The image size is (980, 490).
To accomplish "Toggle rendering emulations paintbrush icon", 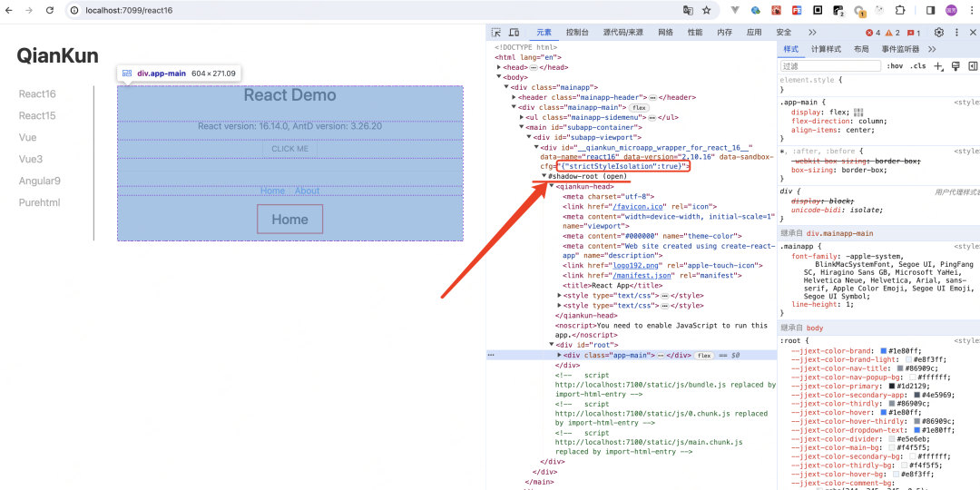I will coord(955,66).
